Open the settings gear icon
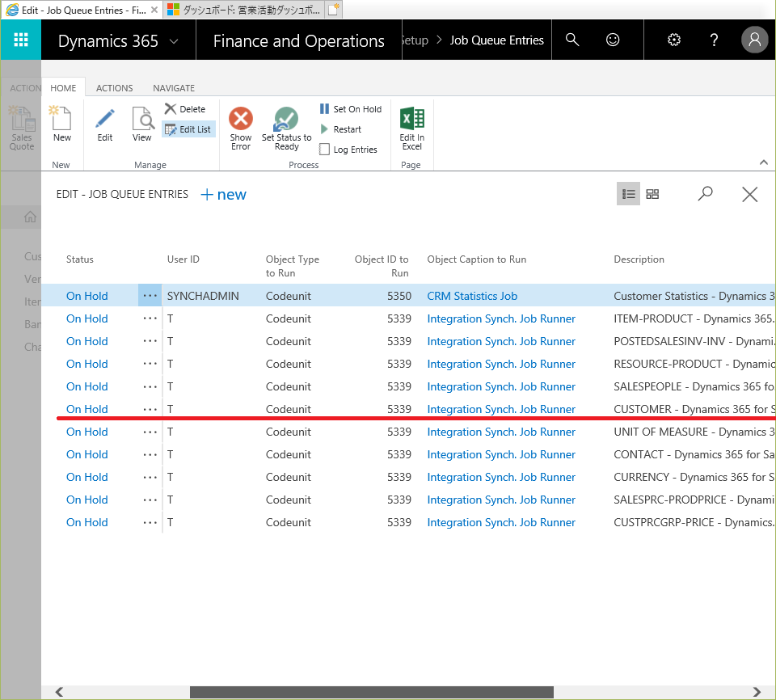 (x=673, y=40)
